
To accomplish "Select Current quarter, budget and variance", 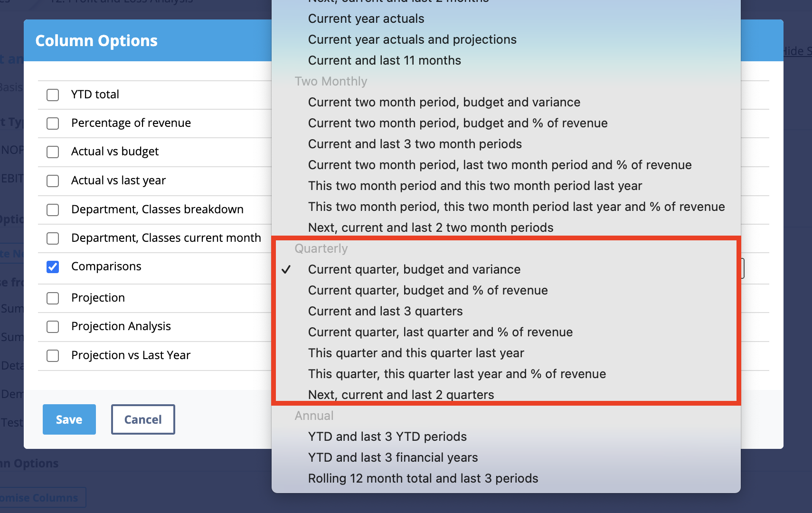I will [414, 269].
